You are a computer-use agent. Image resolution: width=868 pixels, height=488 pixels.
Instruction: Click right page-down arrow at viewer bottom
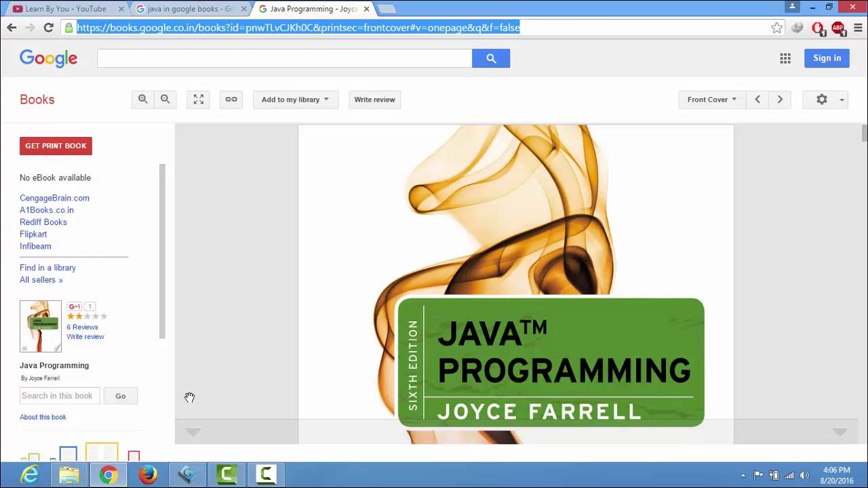(840, 432)
